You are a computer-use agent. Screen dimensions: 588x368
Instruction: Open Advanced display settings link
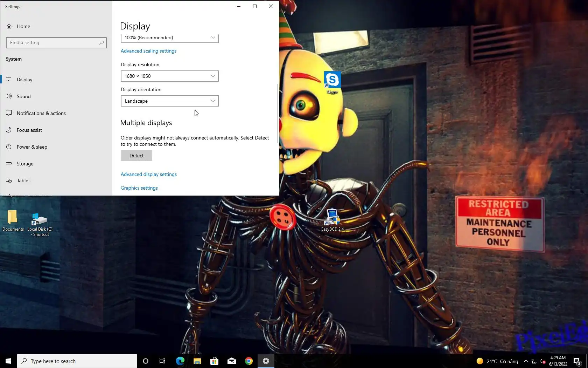(x=149, y=174)
